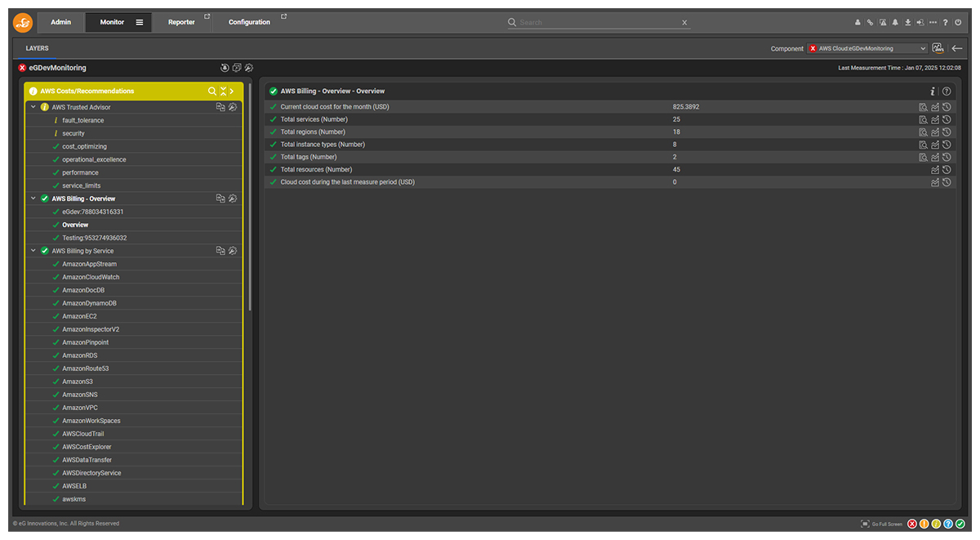The height and width of the screenshot is (540, 980).
Task: Select the awskms descriptor
Action: coord(73,499)
